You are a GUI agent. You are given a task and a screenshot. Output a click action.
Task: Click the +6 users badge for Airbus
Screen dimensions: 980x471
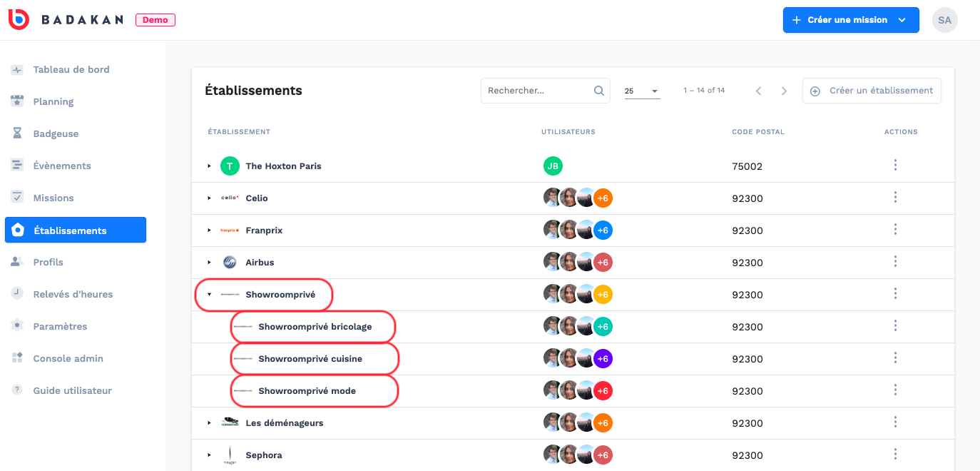click(603, 263)
